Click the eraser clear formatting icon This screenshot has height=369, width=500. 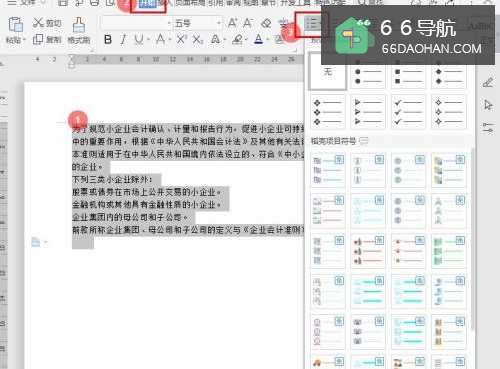pos(266,23)
